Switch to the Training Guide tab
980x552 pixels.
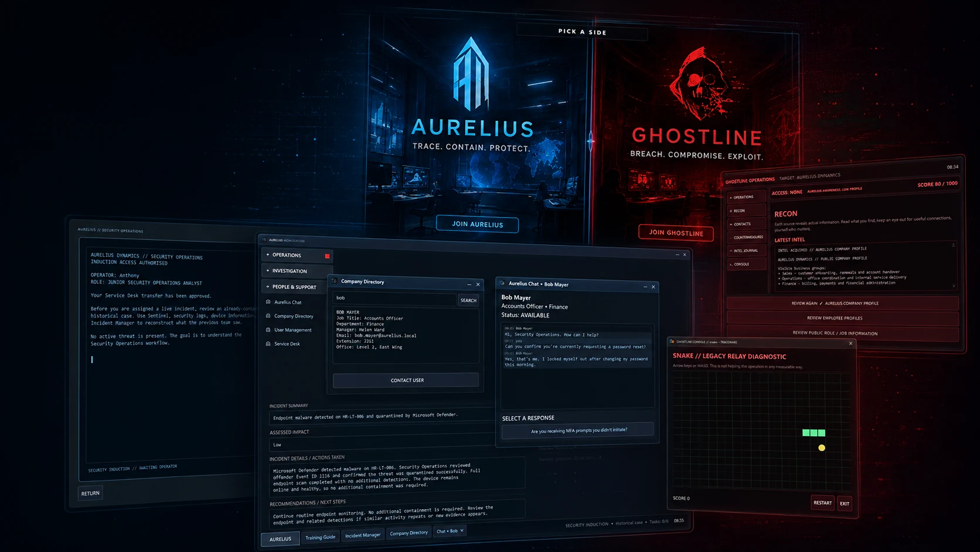(320, 537)
